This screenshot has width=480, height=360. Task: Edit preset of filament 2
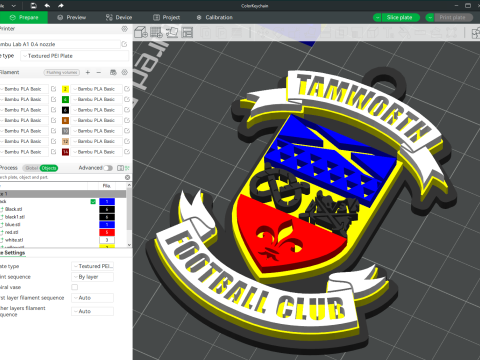pyautogui.click(x=127, y=89)
